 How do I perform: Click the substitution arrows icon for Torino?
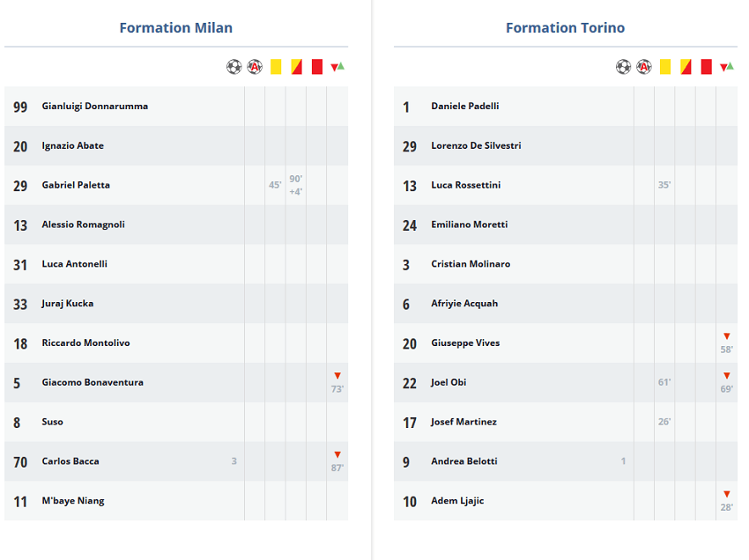[727, 67]
